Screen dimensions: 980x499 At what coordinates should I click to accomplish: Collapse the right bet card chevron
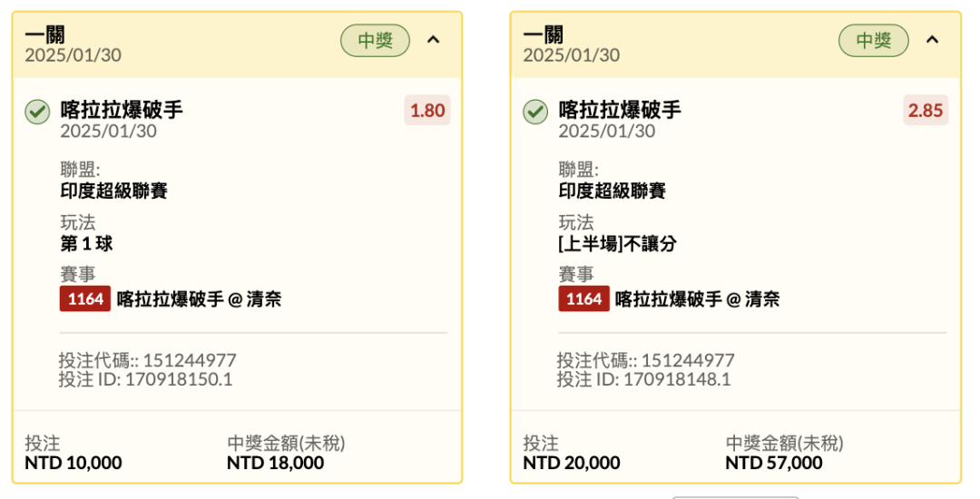pos(932,40)
